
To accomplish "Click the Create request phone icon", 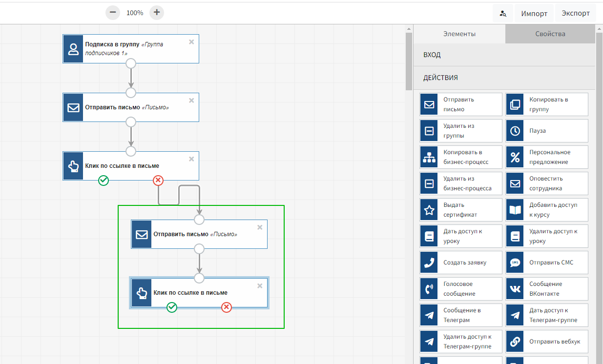I will [429, 263].
